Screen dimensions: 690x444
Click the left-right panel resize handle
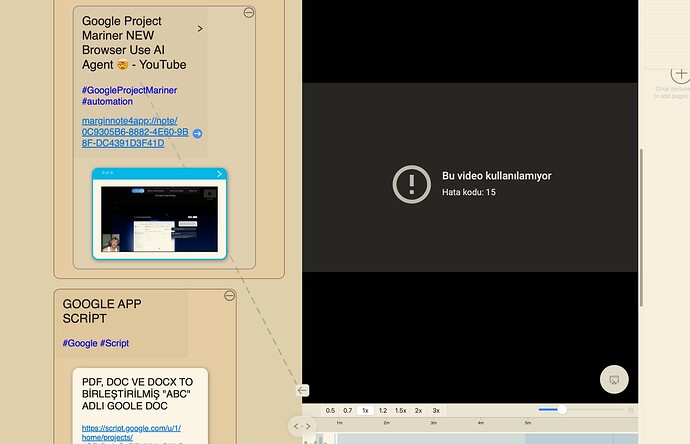[302, 426]
